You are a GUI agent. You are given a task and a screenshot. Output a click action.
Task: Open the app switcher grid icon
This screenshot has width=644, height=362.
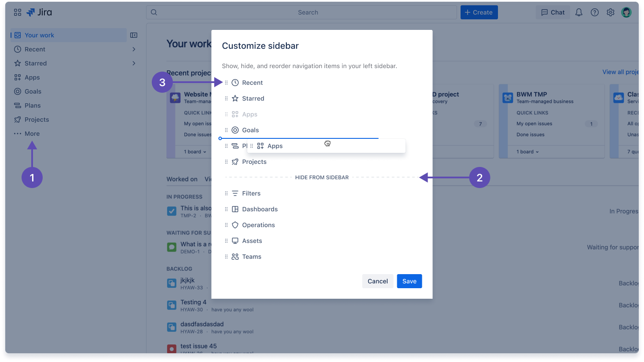pyautogui.click(x=17, y=12)
